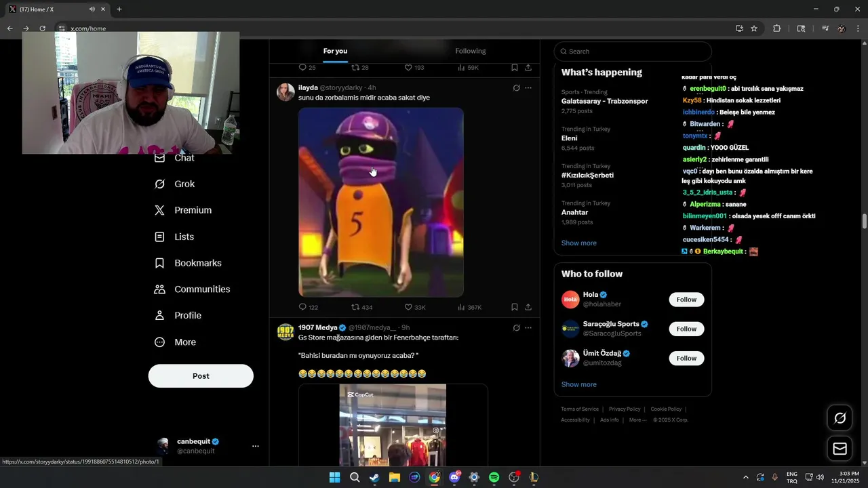This screenshot has width=868, height=488.
Task: Bookmark this page with star icon
Action: click(754, 28)
